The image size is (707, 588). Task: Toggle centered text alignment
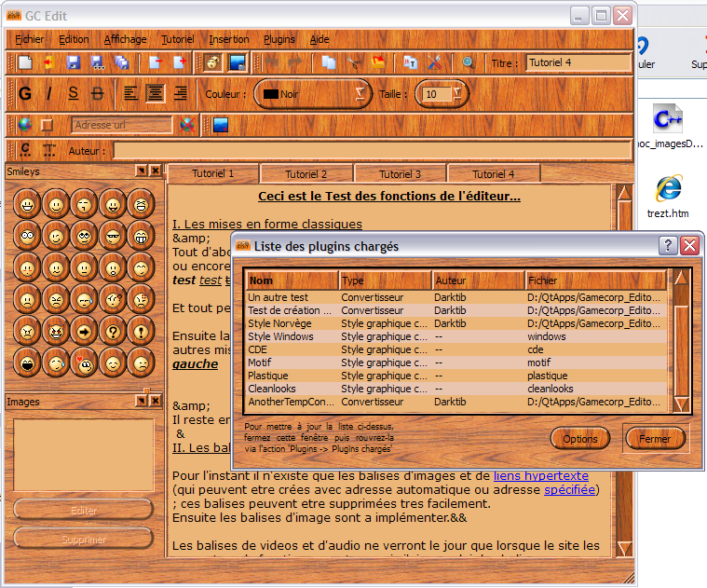[x=156, y=94]
